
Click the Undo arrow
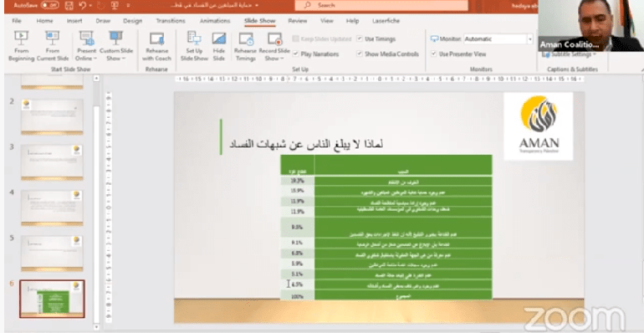pyautogui.click(x=83, y=5)
